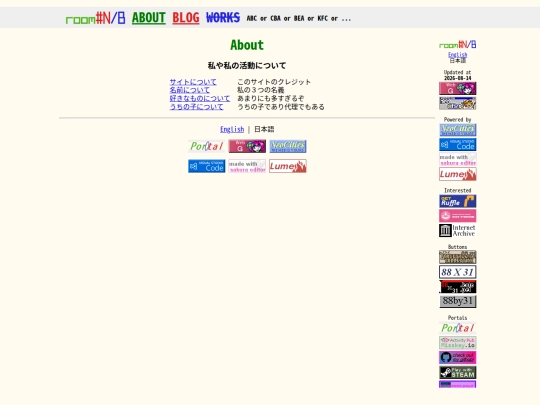Click the room#N/B logo in the header

pos(95,18)
